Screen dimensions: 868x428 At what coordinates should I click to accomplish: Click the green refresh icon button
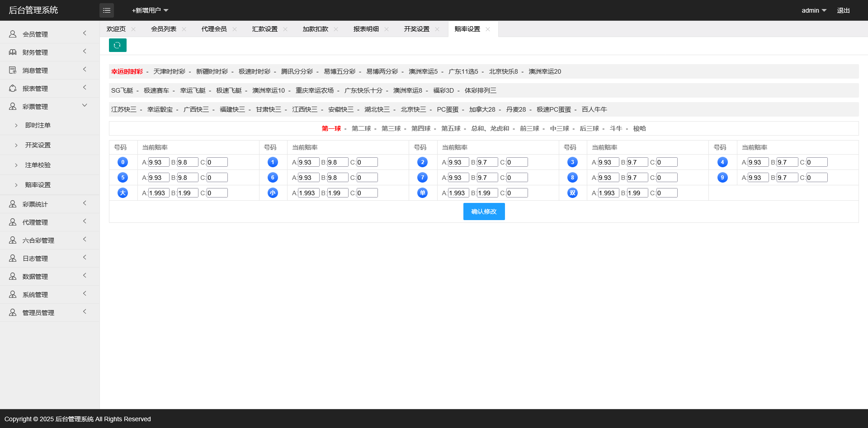pyautogui.click(x=118, y=45)
